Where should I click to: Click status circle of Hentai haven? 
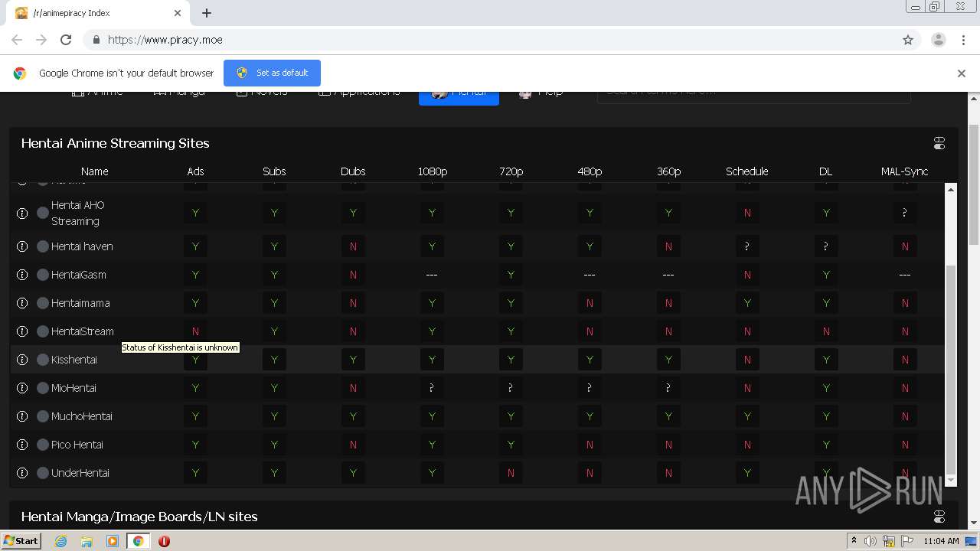pos(43,246)
